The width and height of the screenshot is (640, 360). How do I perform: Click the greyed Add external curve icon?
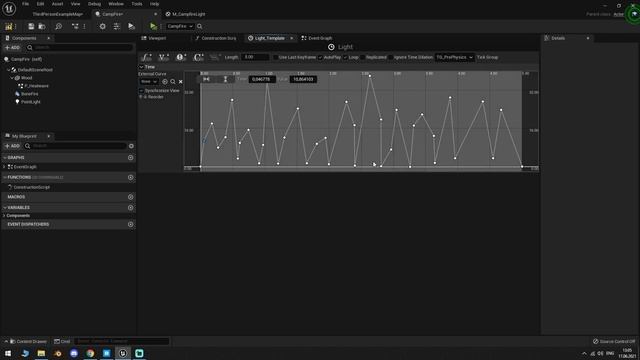point(215,57)
